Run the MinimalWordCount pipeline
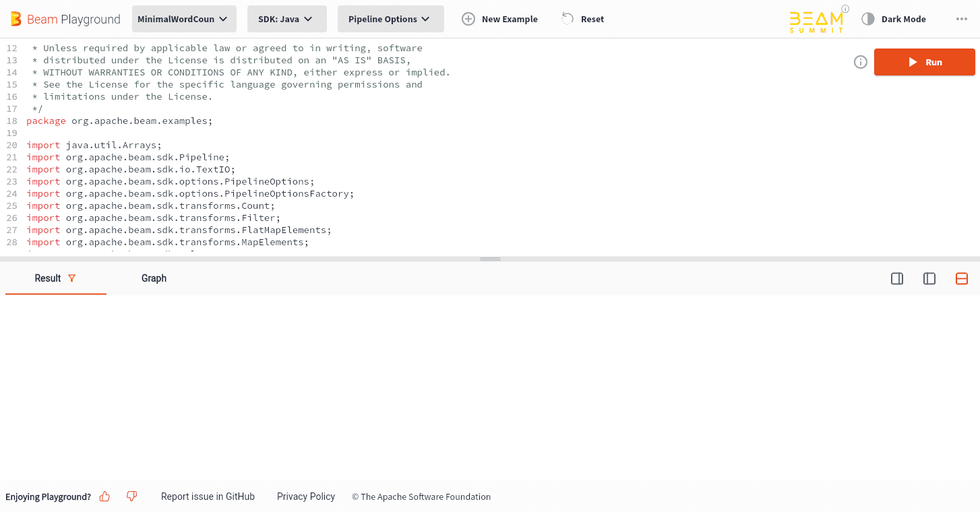The image size is (980, 512). (924, 61)
